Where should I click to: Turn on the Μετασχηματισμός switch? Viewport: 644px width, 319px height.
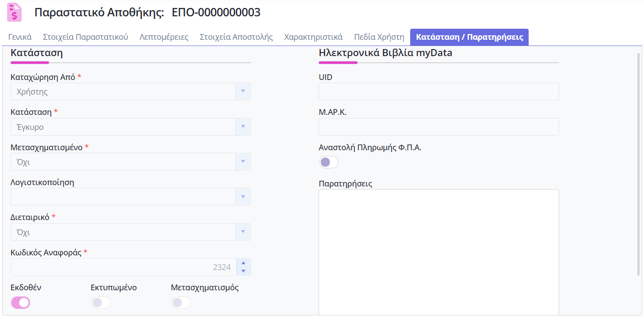(180, 303)
